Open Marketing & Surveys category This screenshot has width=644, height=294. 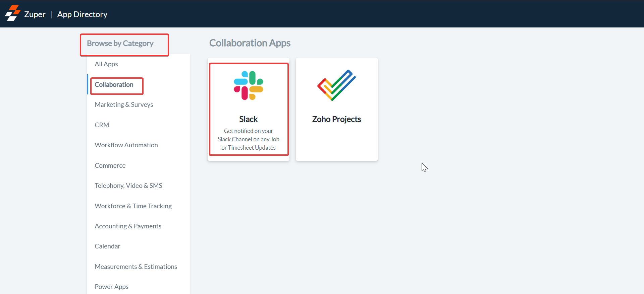[124, 104]
